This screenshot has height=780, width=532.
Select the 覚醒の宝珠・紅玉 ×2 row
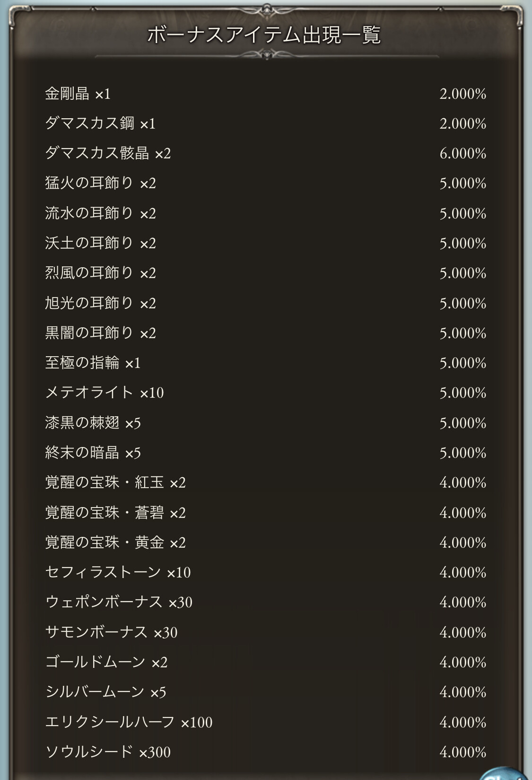pyautogui.click(x=115, y=482)
